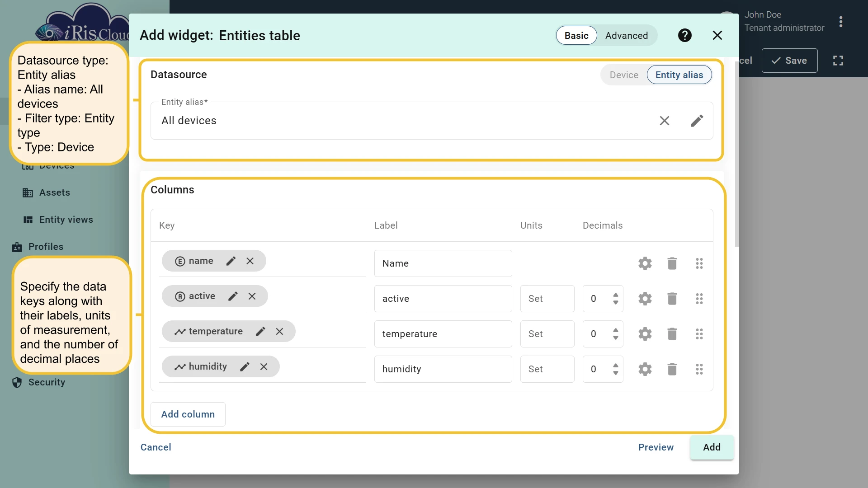Focus the Name label field
The image size is (868, 488).
(443, 263)
